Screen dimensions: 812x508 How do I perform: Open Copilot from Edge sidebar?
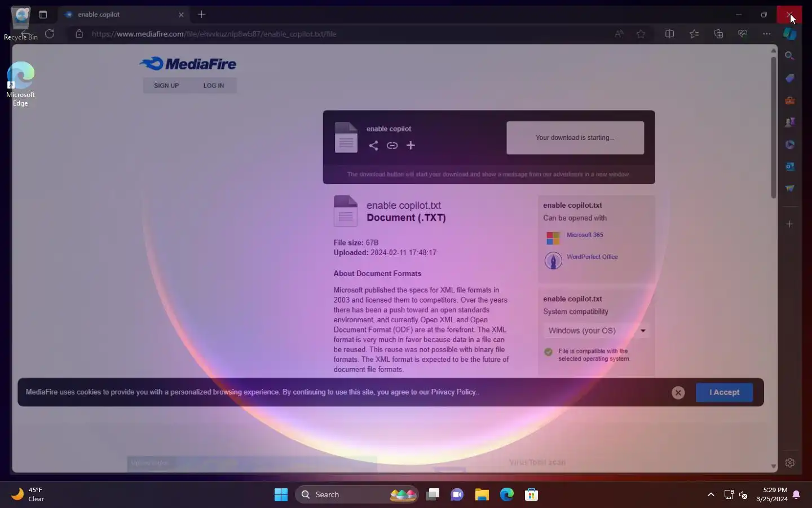pos(790,34)
